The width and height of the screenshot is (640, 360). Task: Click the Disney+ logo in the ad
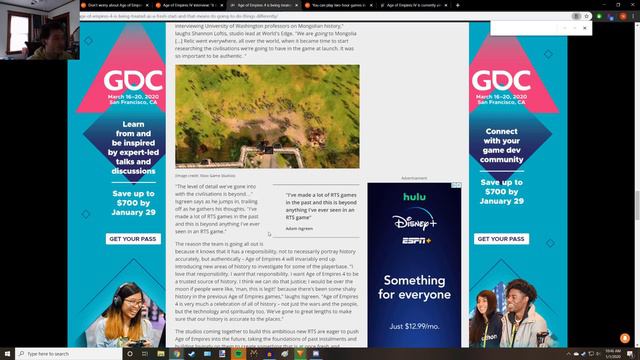click(414, 220)
